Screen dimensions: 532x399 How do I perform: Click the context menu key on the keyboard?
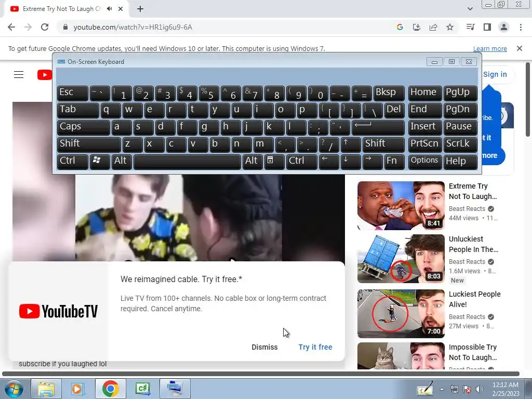[x=274, y=162]
